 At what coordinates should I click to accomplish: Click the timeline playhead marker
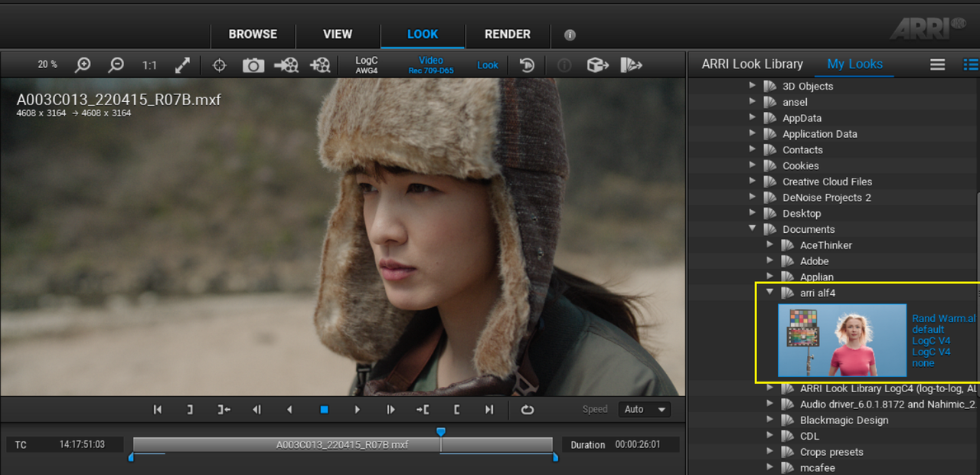coord(440,433)
